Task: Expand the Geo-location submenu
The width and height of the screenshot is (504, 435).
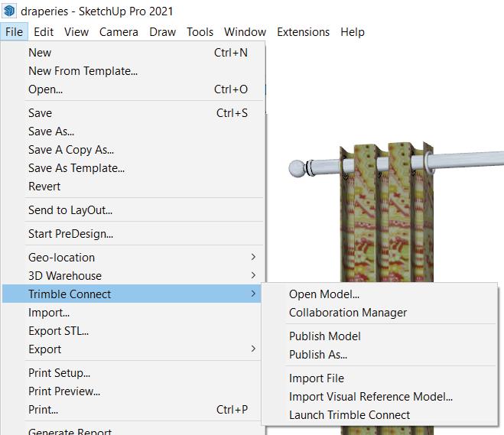Action: click(133, 258)
